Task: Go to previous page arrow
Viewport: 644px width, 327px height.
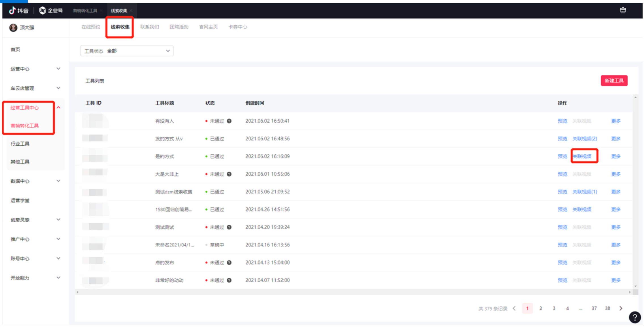Action: click(x=514, y=308)
